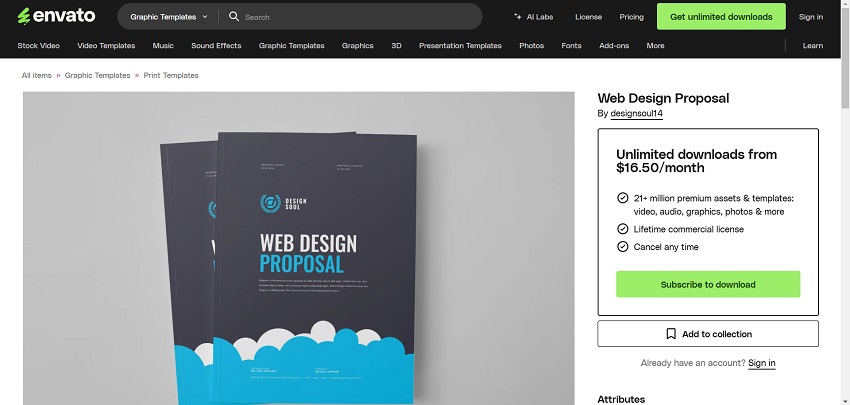Viewport: 850px width, 405px height.
Task: Click the Attributes heading
Action: pos(621,400)
